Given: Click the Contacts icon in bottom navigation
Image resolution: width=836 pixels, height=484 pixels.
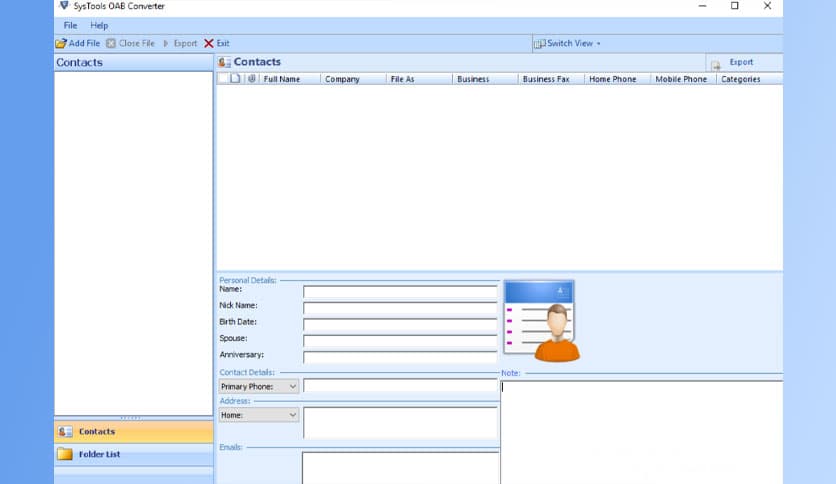Looking at the screenshot, I should [65, 432].
